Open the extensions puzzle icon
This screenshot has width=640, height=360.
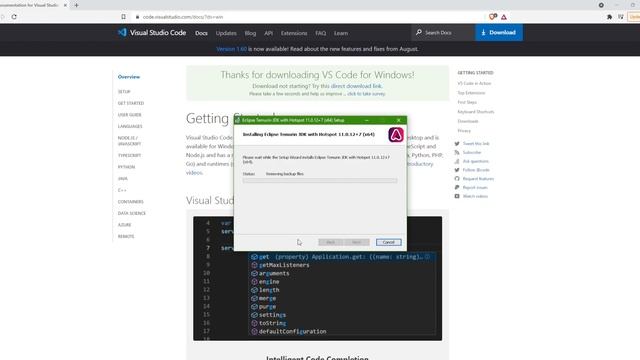tap(609, 17)
